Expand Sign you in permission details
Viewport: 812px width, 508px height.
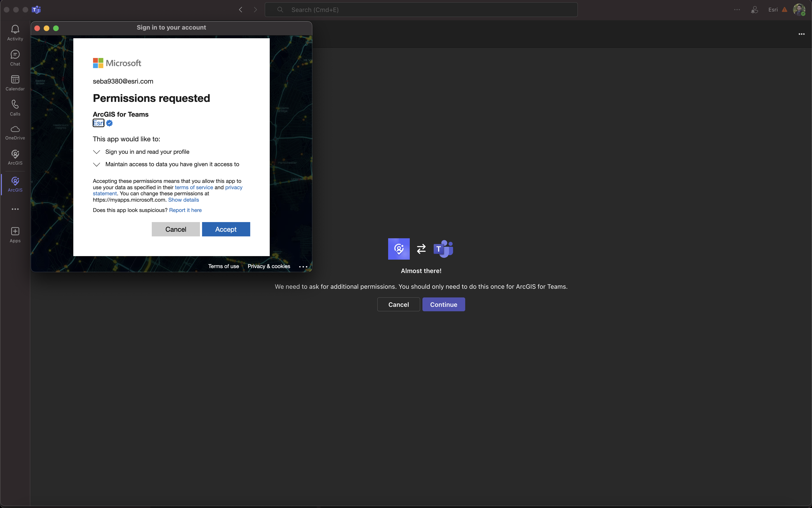coord(97,152)
